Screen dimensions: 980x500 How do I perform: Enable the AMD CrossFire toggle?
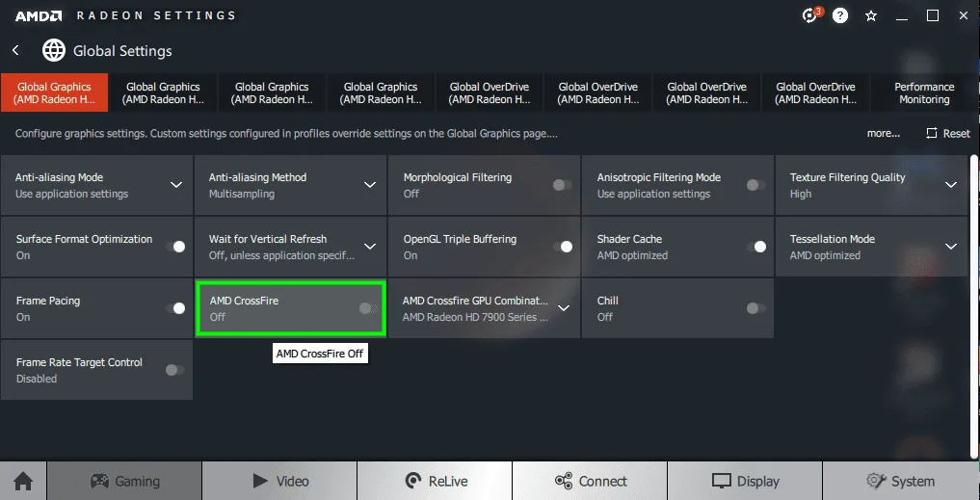(x=369, y=308)
